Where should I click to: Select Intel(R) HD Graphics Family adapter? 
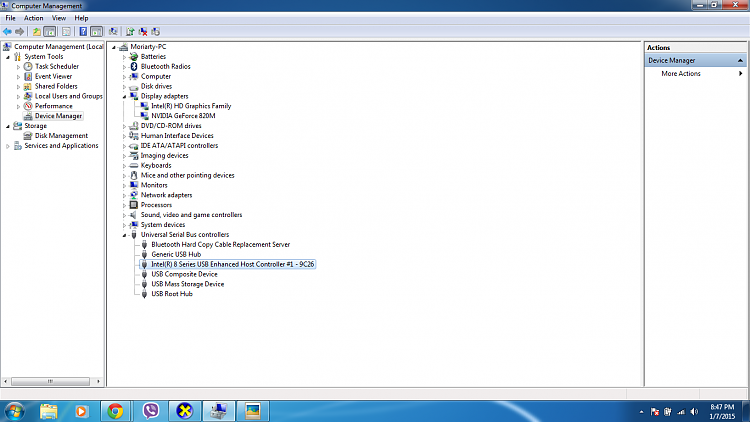[x=191, y=106]
